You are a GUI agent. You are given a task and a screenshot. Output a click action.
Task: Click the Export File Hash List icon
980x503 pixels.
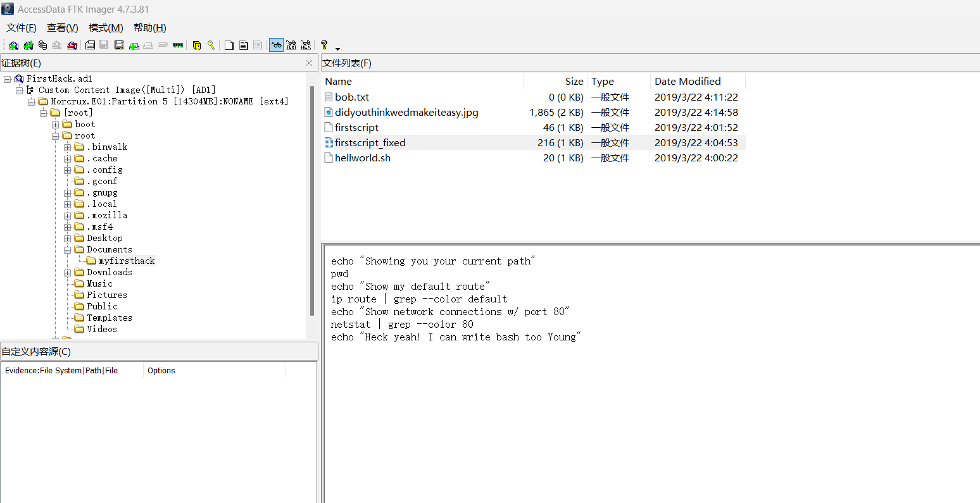click(244, 46)
